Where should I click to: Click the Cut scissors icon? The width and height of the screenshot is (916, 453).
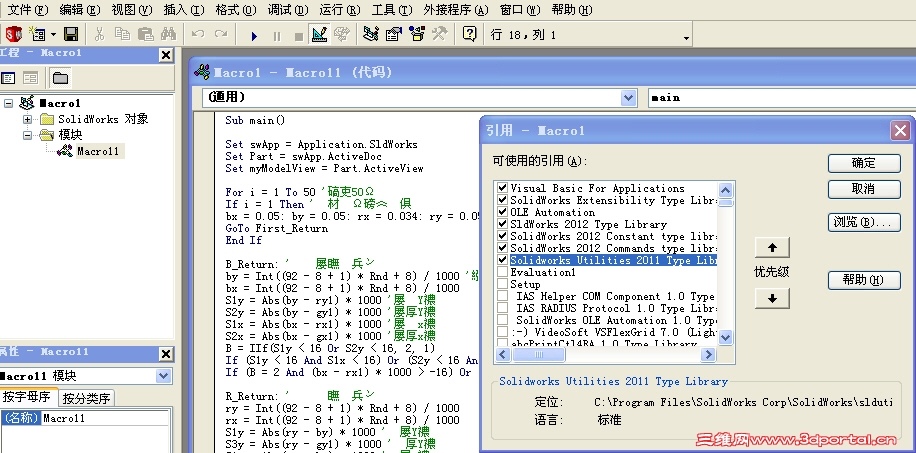coord(99,34)
